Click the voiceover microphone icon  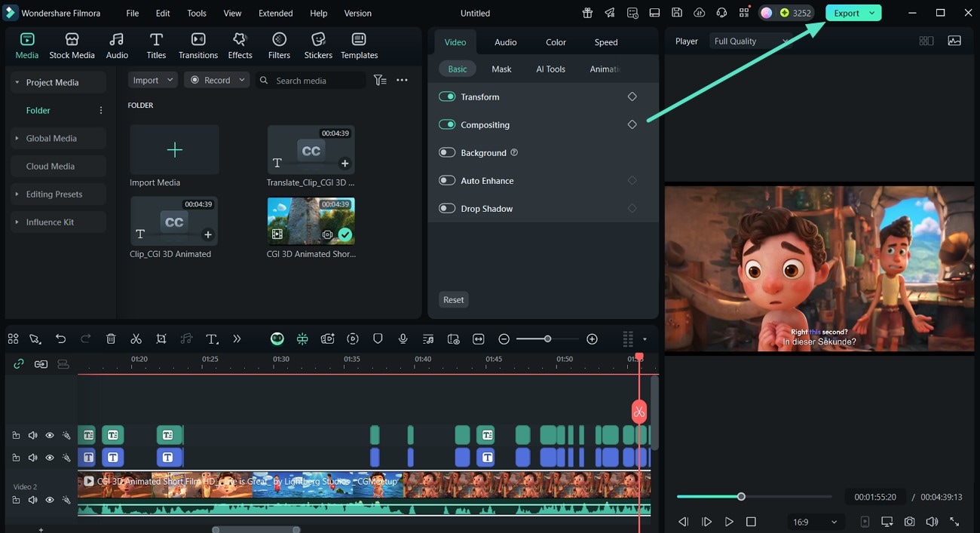coord(403,339)
